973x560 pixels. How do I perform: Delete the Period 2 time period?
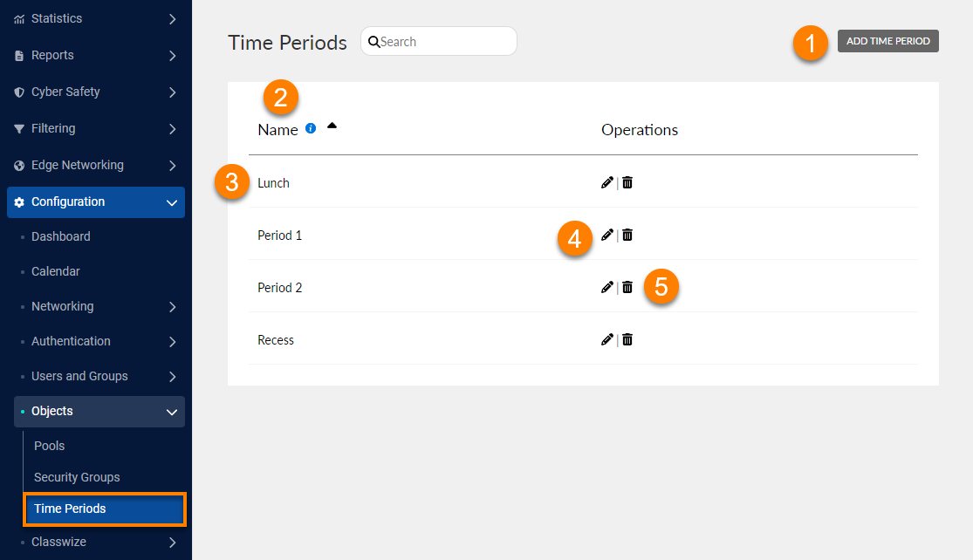click(x=627, y=287)
